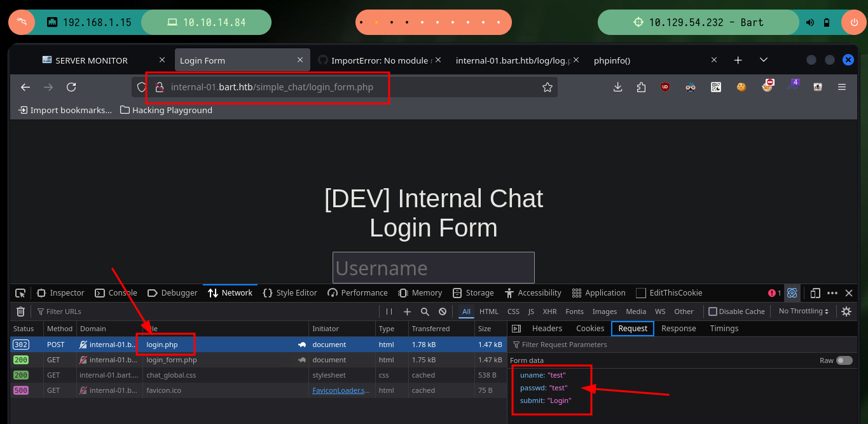Open the downloads panel
The image size is (868, 424).
point(617,87)
